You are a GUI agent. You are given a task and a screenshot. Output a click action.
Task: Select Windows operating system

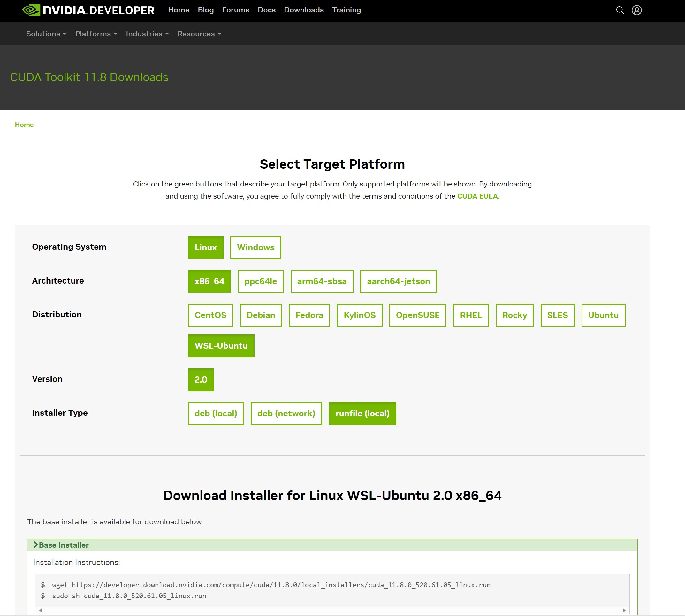pyautogui.click(x=255, y=247)
